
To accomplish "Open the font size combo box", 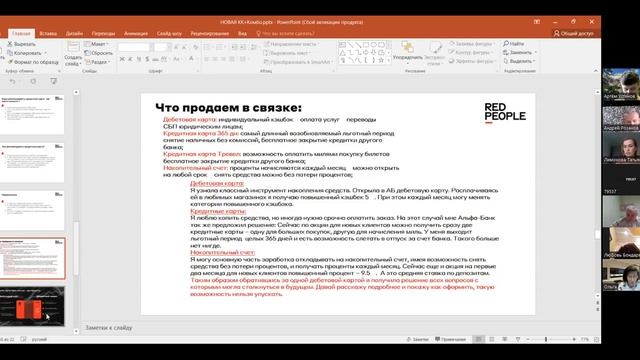I will (x=162, y=47).
